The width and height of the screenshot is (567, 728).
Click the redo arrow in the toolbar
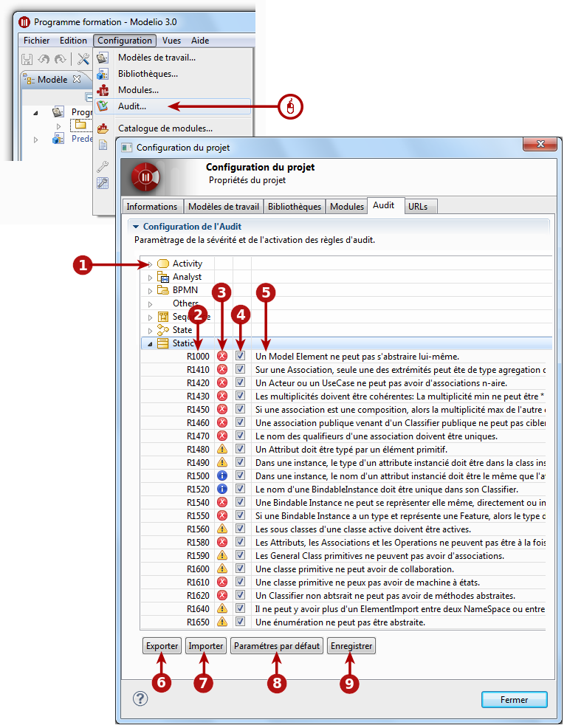point(60,59)
